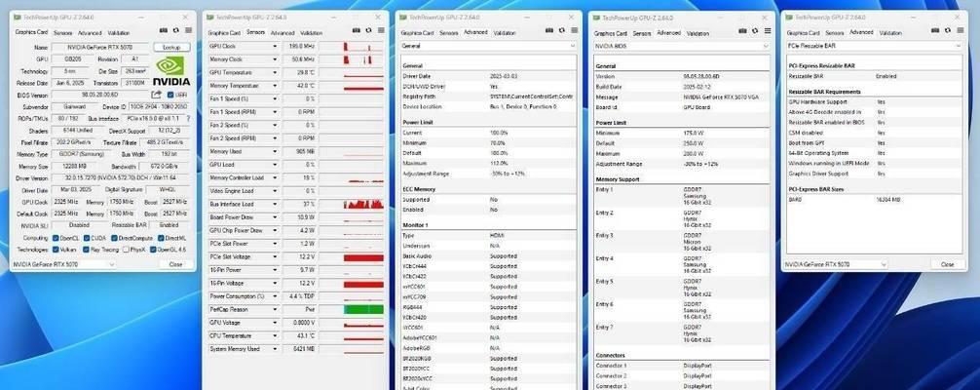Click Registry Path row in General window
Screen dimensions: 980x390
point(488,97)
